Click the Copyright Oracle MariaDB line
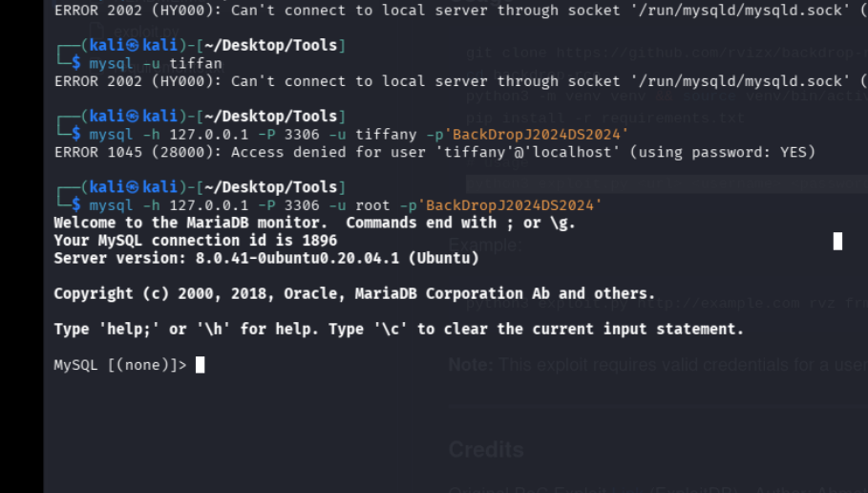868x493 pixels. click(x=354, y=293)
